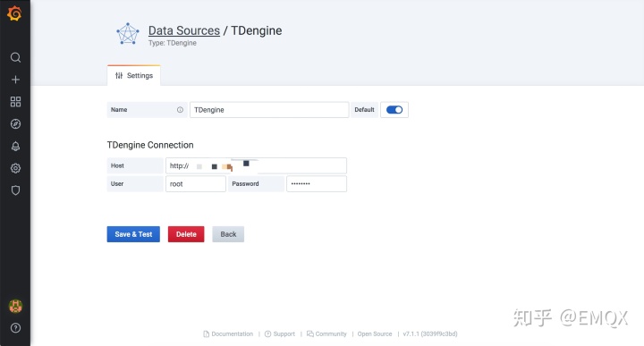Focus the Name input field

tap(269, 110)
